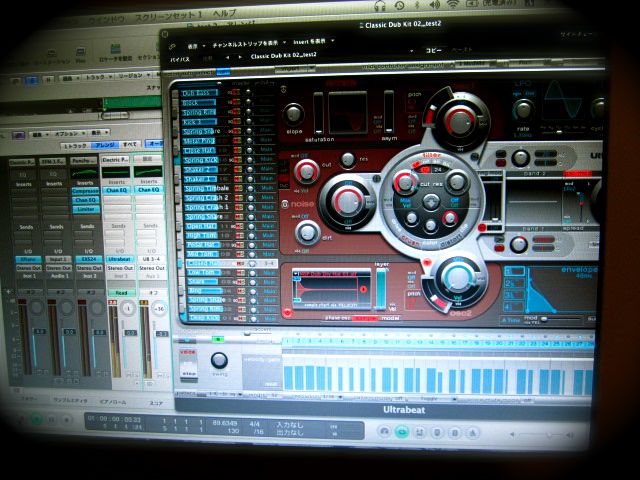Turn the slope knob in Ultrabeat
640x480 pixels.
[293, 114]
